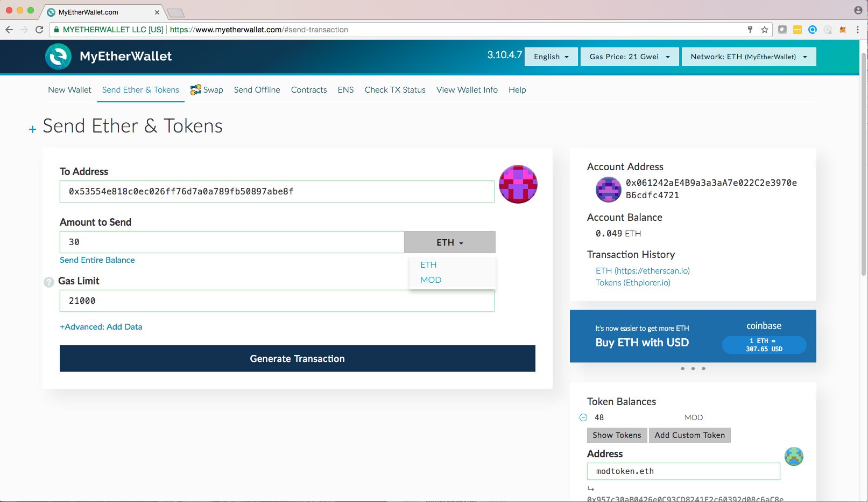Click the To Address identicon
The height and width of the screenshot is (502, 868).
coord(518,184)
